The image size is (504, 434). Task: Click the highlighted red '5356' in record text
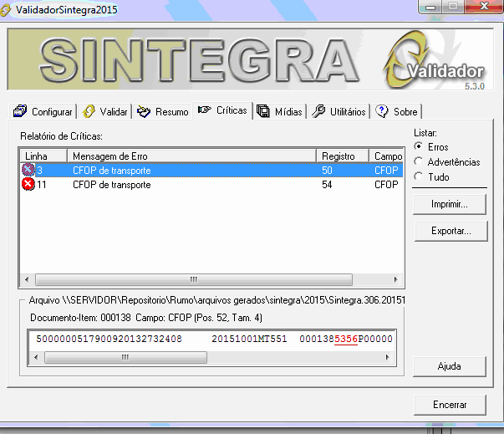pyautogui.click(x=346, y=339)
